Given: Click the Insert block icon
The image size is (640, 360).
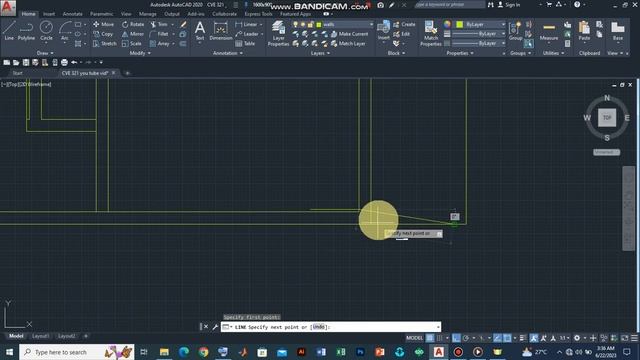Looking at the screenshot, I should coord(383,31).
